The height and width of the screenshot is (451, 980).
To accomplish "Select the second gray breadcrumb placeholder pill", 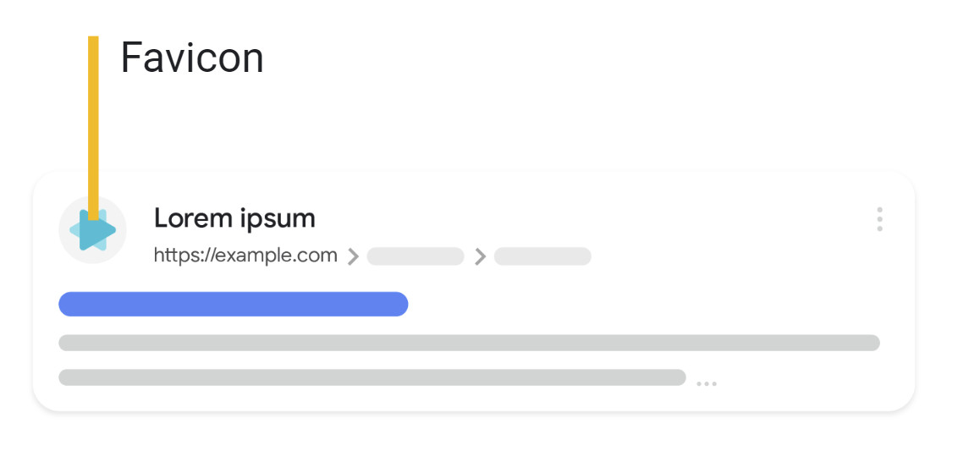I will click(x=542, y=256).
